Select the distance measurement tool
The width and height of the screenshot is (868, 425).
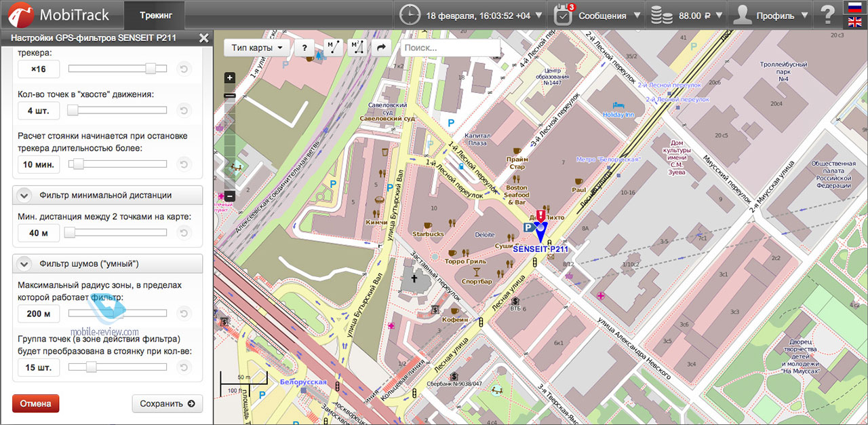pos(332,48)
